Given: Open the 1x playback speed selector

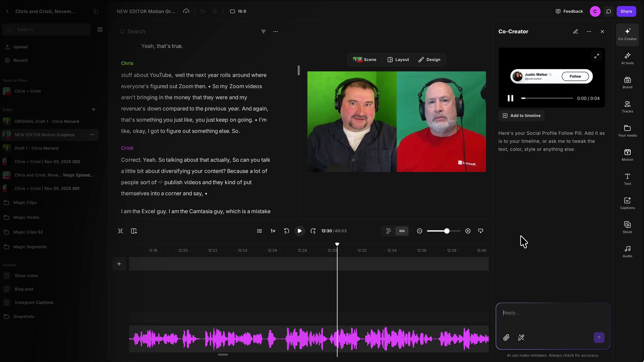Looking at the screenshot, I should click(x=273, y=231).
